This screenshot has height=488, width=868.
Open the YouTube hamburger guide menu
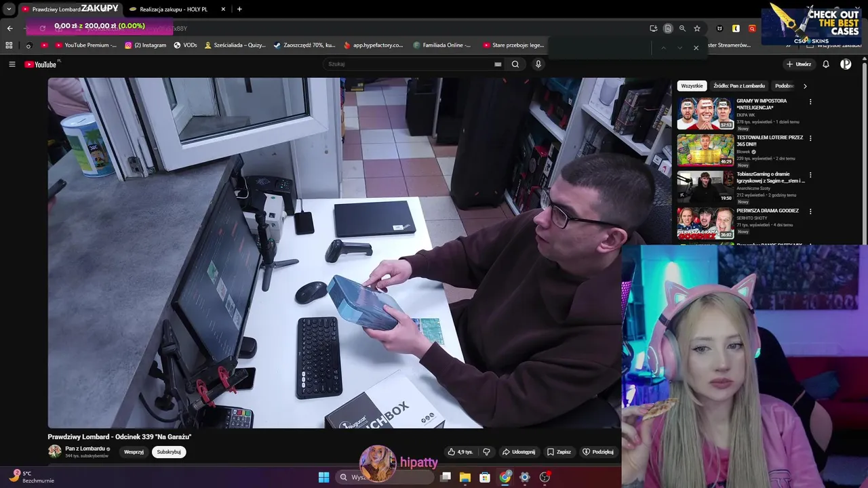(12, 64)
